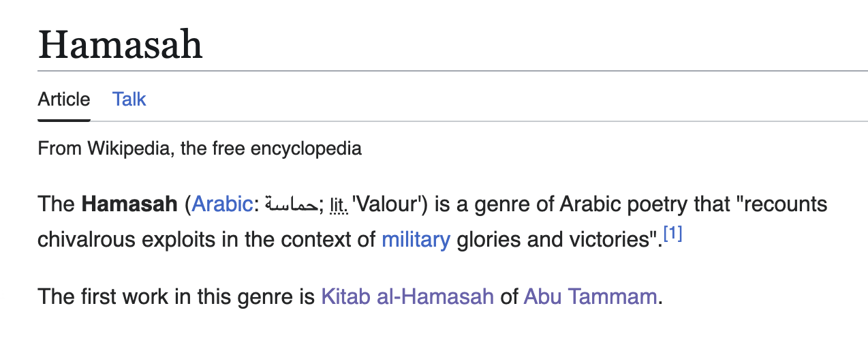This screenshot has height=338, width=868.
Task: Open the Kitab al-Hamasah link
Action: 407,297
